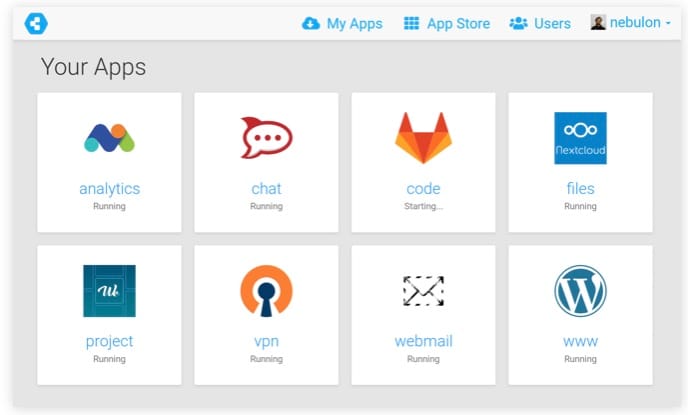Click the files app name link
The image size is (688, 415).
click(x=580, y=189)
